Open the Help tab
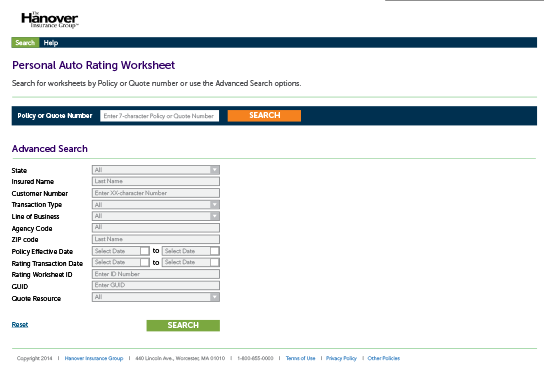This screenshot has height=379, width=544. [51, 43]
